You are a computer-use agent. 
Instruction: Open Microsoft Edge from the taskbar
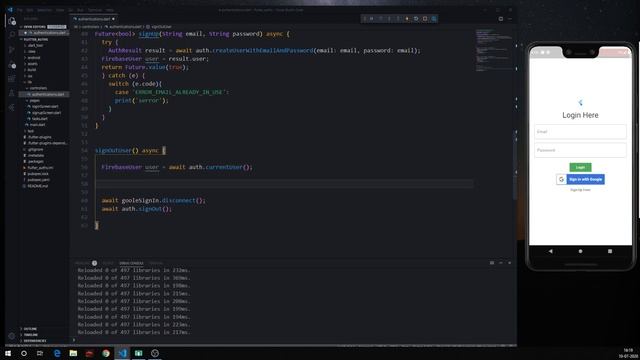[x=57, y=353]
